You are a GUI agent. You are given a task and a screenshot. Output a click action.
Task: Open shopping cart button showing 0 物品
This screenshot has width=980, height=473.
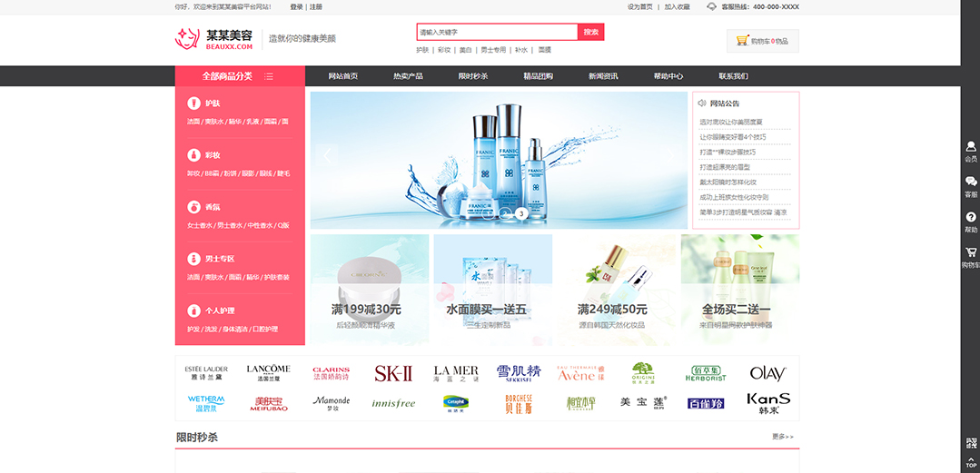762,41
